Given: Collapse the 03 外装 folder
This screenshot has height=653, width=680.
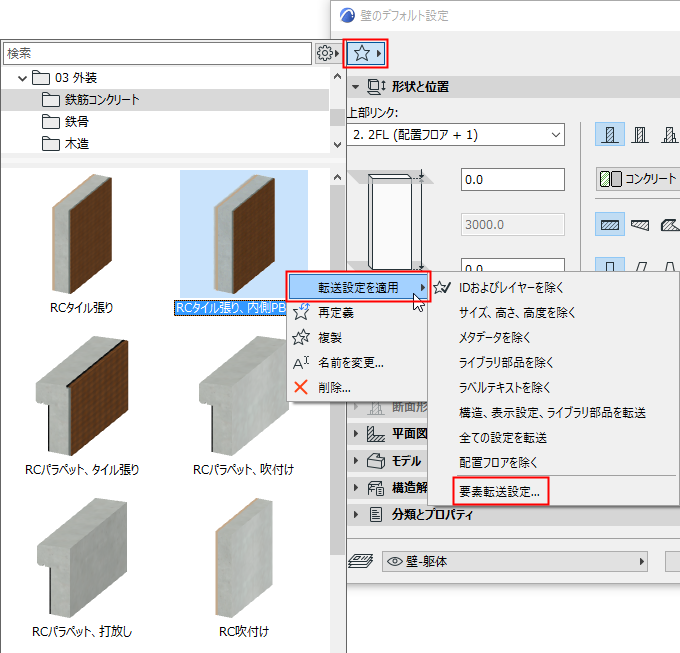Looking at the screenshot, I should 22,78.
